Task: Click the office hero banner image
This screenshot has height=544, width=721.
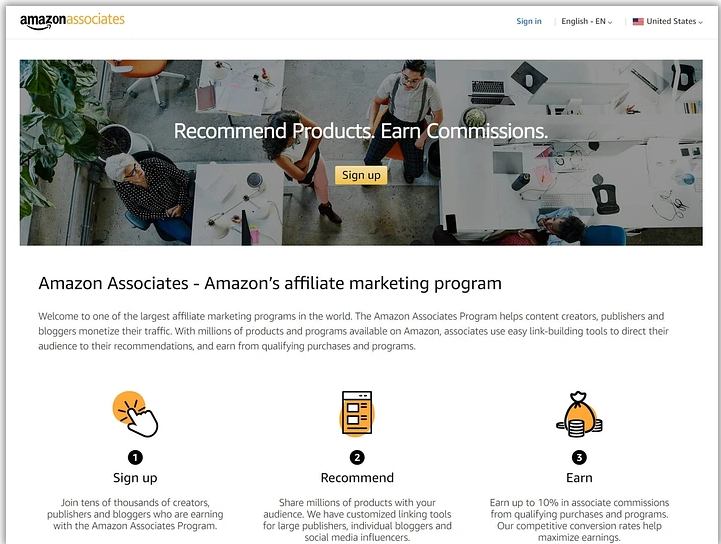Action: 361,152
